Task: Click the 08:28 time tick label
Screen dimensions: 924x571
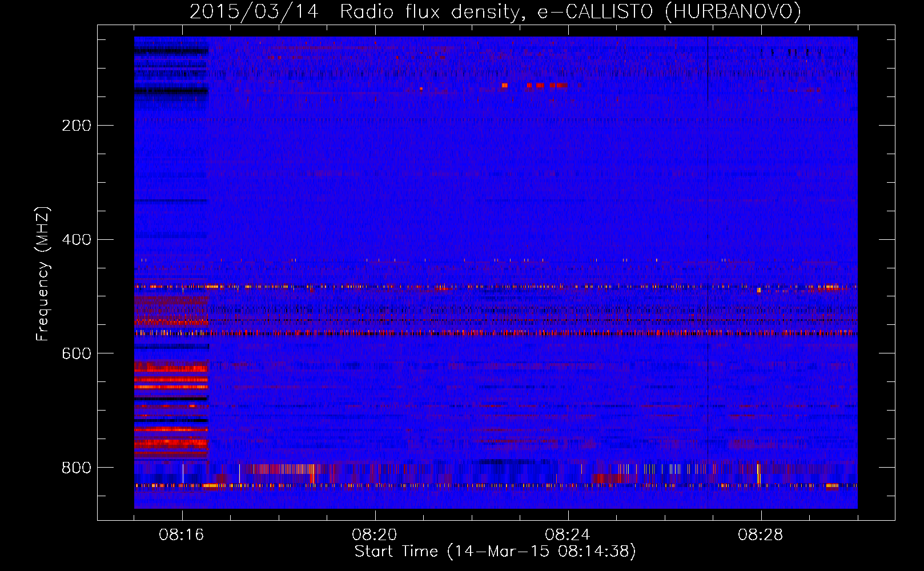Action: (761, 535)
